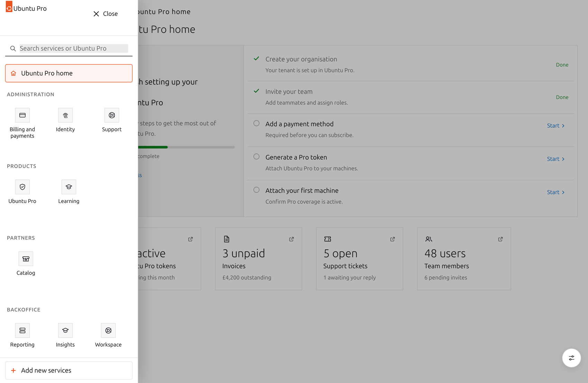Viewport: 588px width, 383px height.
Task: Click the Generate a Pro token title
Action: [296, 157]
